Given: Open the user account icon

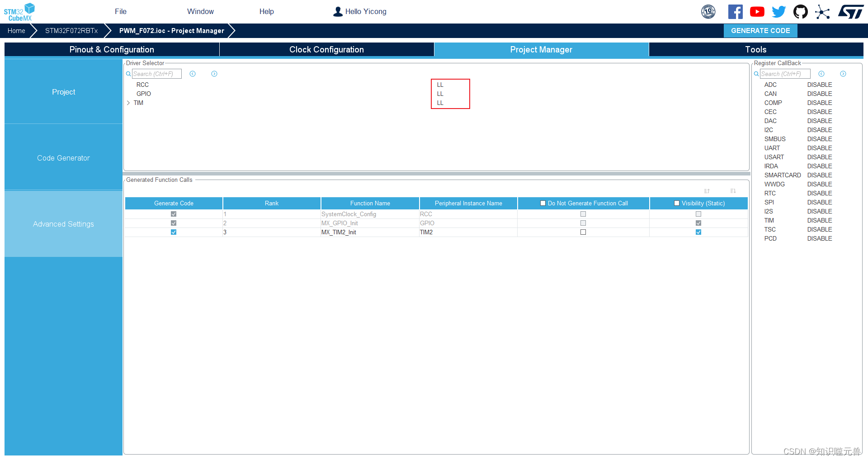Looking at the screenshot, I should coord(338,12).
